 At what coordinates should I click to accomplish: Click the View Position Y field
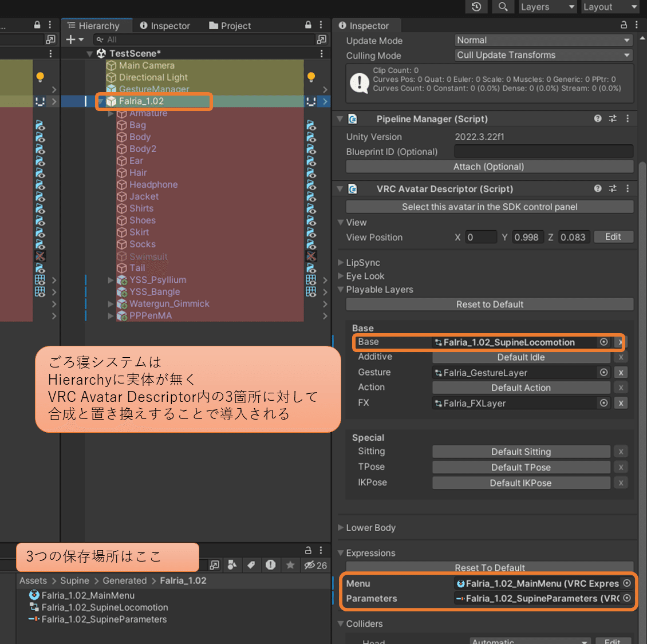(528, 237)
